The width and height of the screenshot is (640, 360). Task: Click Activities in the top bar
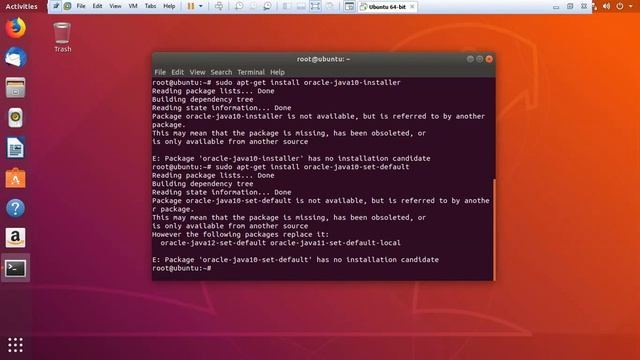[21, 6]
